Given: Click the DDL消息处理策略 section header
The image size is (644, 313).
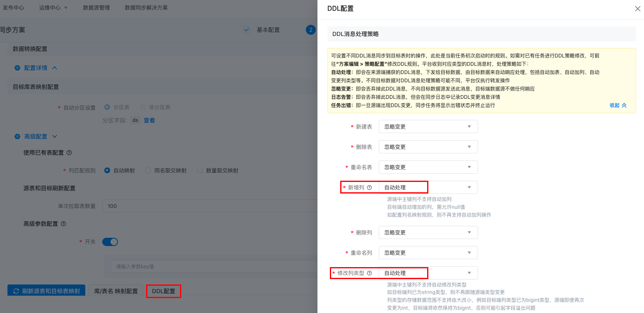Looking at the screenshot, I should 482,34.
